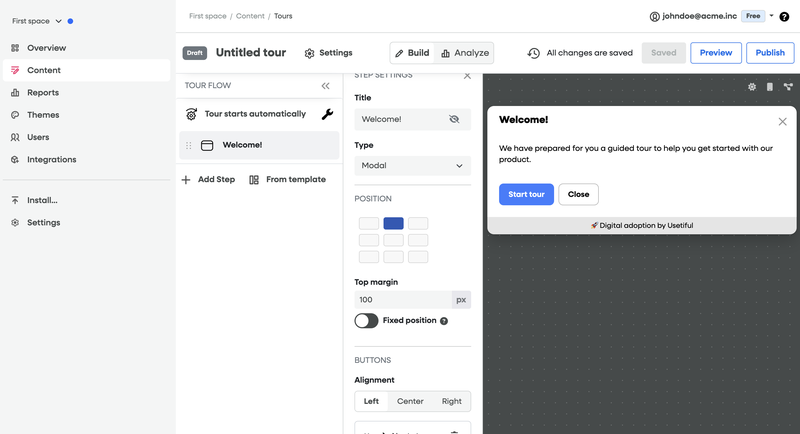
Task: Select middle-left position cell
Action: 369,240
